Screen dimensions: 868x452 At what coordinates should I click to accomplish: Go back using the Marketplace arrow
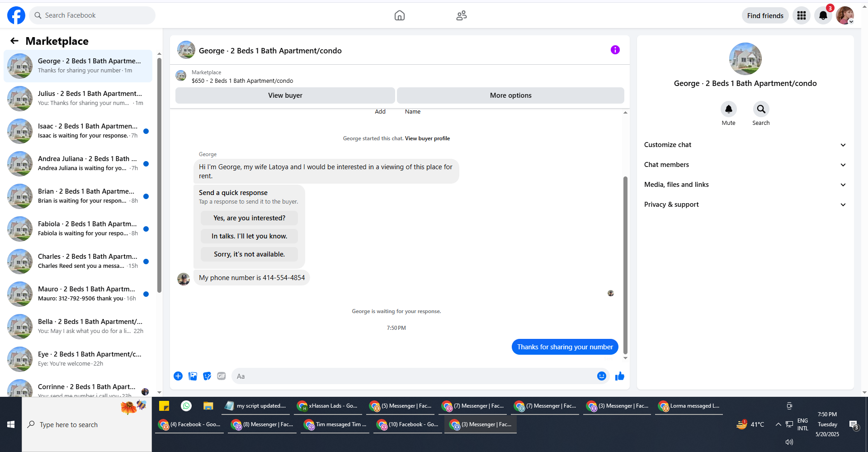pyautogui.click(x=14, y=41)
